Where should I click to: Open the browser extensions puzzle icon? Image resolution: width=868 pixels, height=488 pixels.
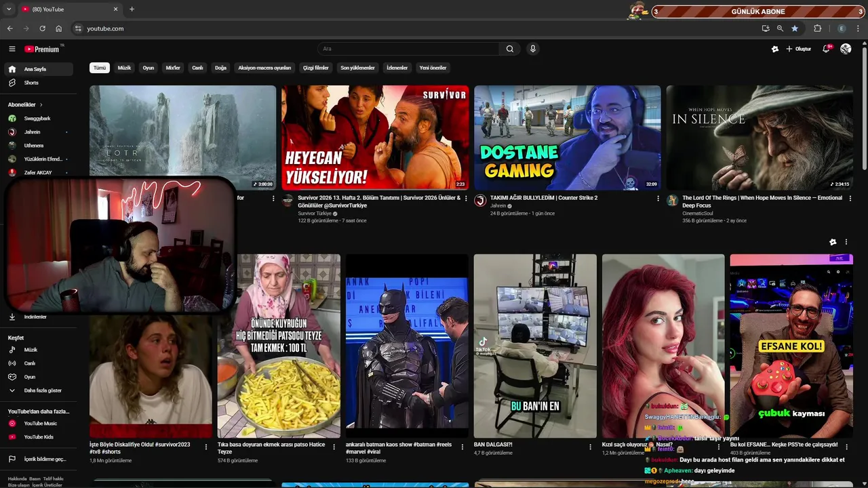pos(817,28)
